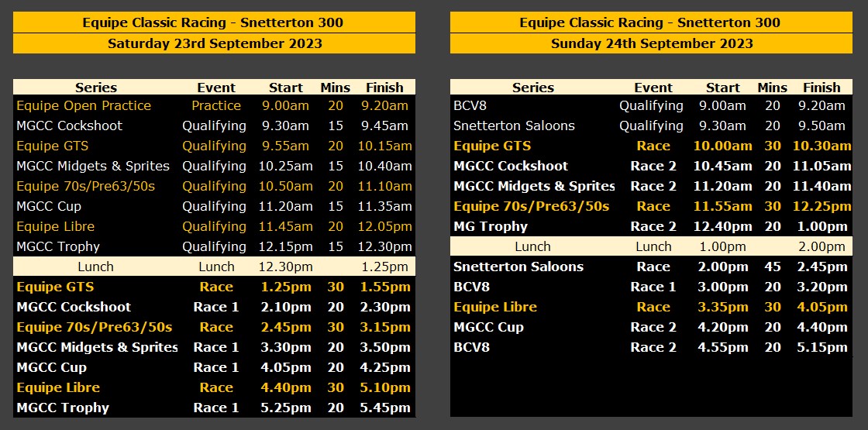This screenshot has width=868, height=430.
Task: Click the Sunday 24th September 2023 header
Action: (651, 43)
